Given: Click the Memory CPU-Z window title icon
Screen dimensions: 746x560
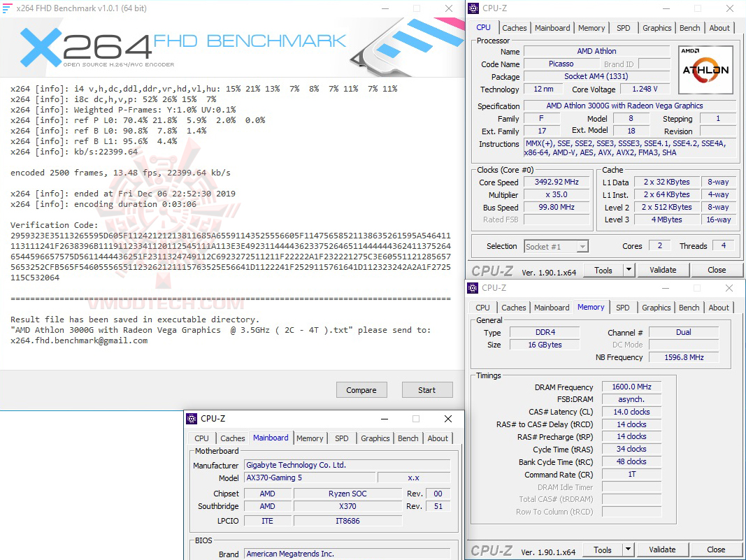Looking at the screenshot, I should point(473,288).
